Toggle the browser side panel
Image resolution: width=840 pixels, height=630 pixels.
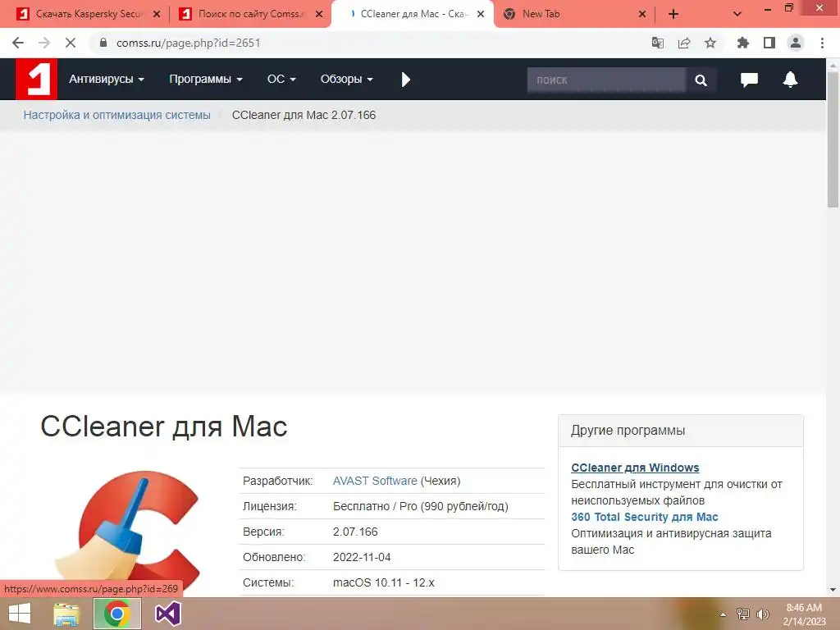click(769, 43)
